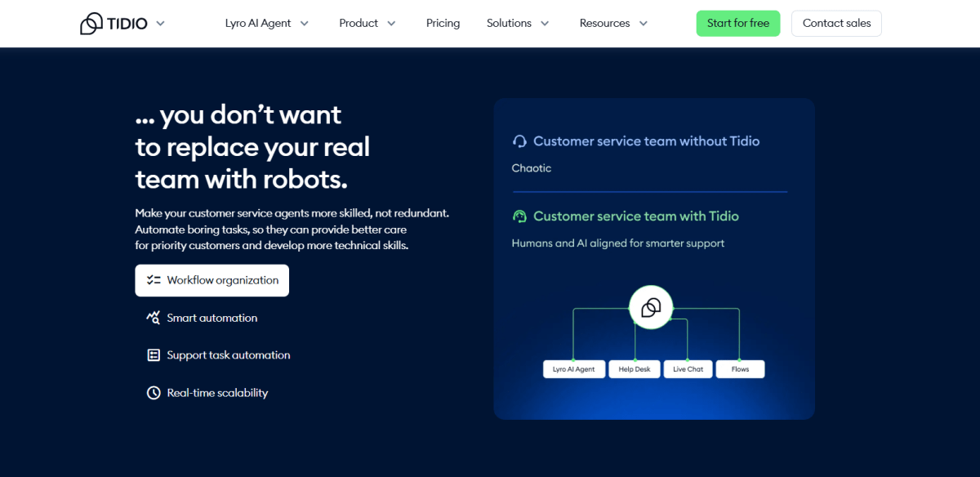The height and width of the screenshot is (477, 980).
Task: Click the 'Customer service team without Tidio' heading
Action: coord(647,141)
